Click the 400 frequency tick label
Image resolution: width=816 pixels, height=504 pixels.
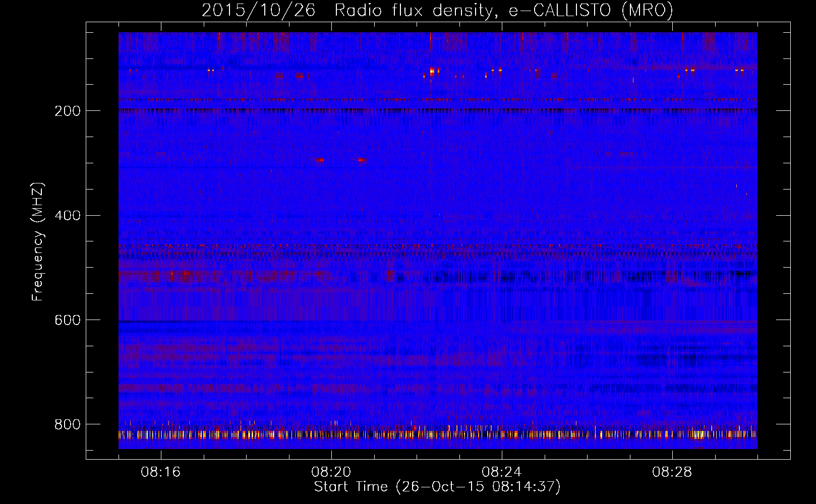pos(67,216)
